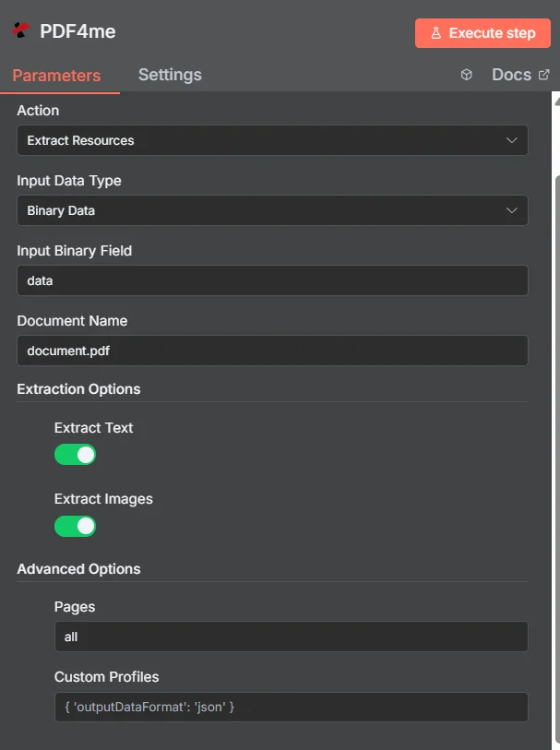
Task: Click the icon inside Execute step button
Action: (435, 33)
